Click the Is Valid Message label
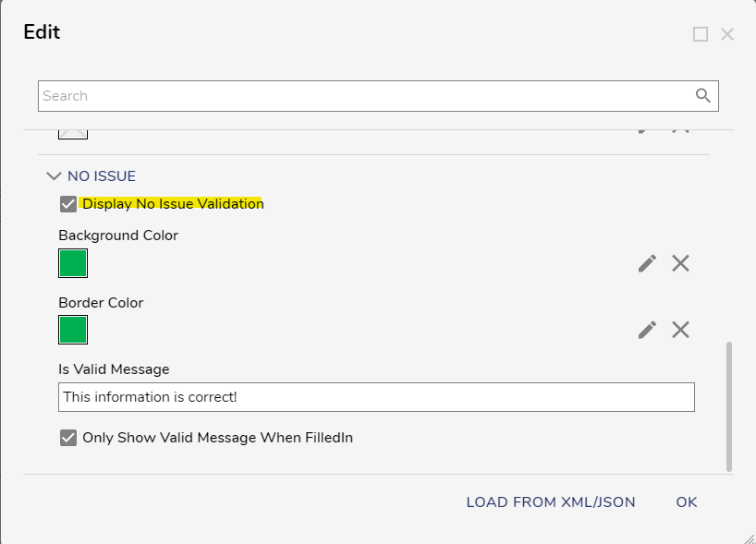756x544 pixels. point(114,369)
